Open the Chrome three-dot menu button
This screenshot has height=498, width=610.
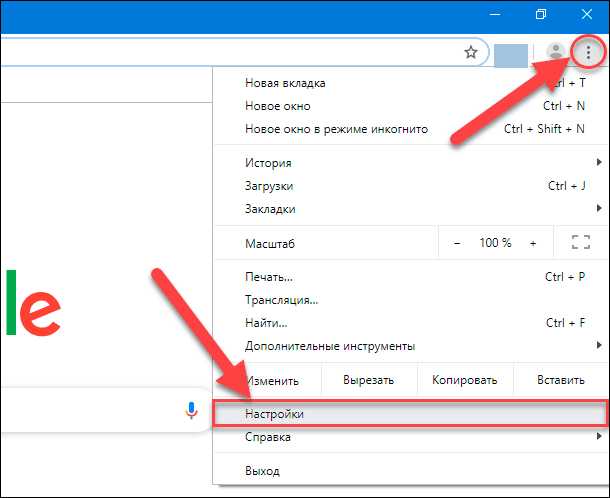[x=588, y=52]
